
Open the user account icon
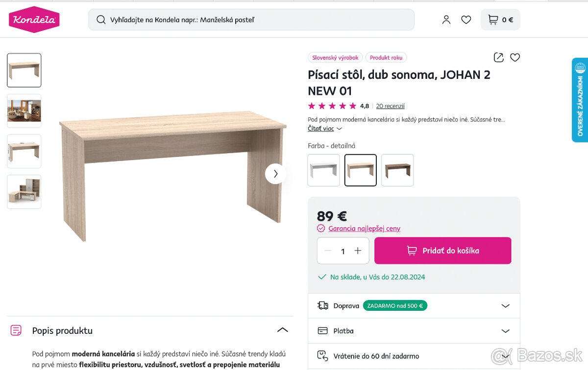coord(446,20)
